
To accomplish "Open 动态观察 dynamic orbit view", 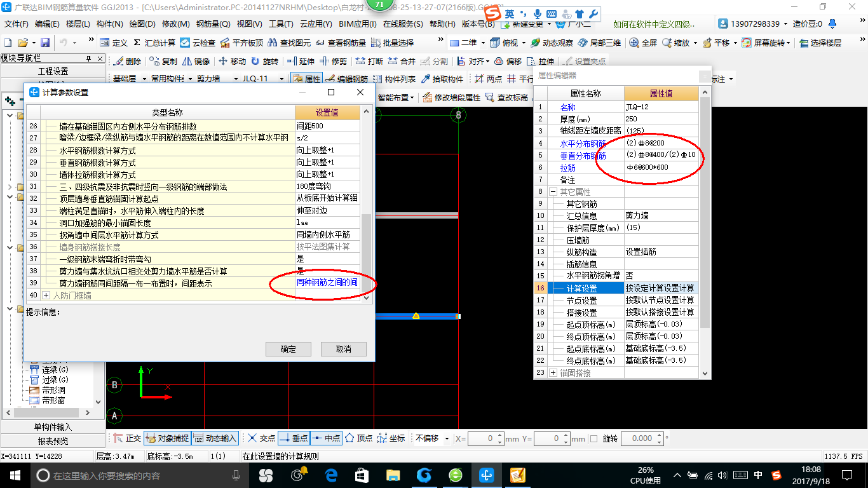I will click(x=552, y=43).
